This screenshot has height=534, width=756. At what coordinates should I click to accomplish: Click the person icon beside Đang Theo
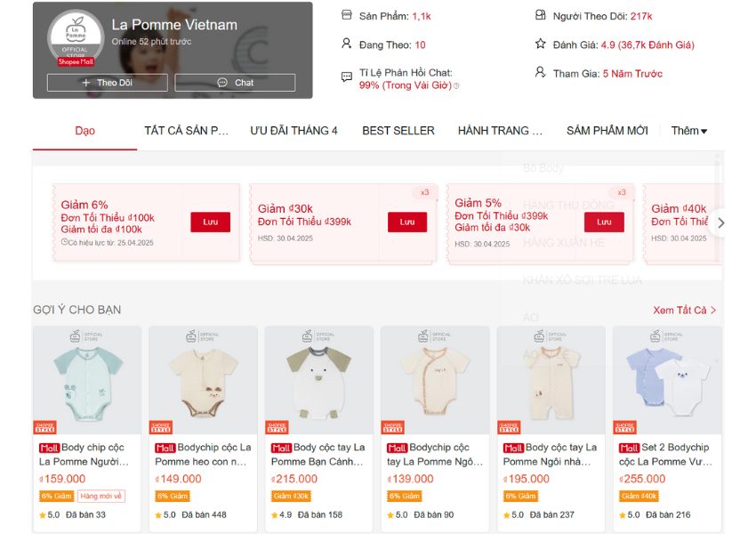pos(347,44)
